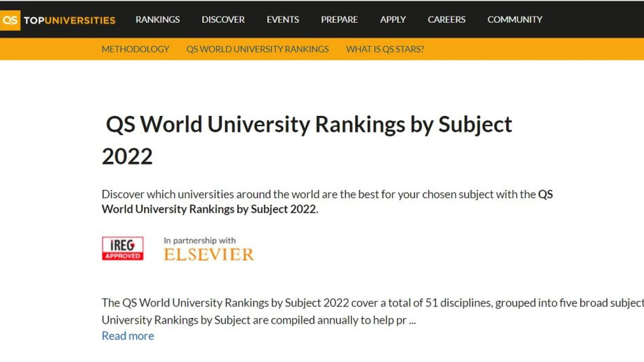
Task: Select QS World University Rankings in orange bar
Action: [x=258, y=49]
